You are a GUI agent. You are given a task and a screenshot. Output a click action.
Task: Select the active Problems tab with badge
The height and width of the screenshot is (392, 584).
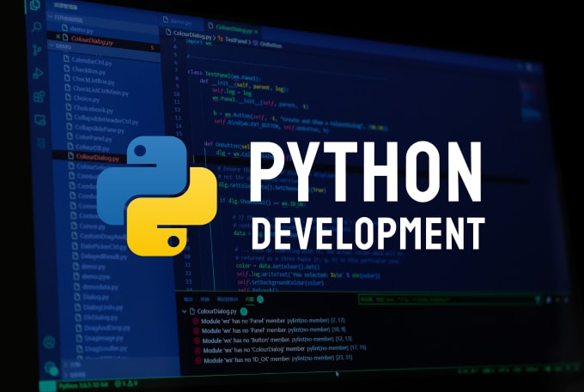point(255,299)
